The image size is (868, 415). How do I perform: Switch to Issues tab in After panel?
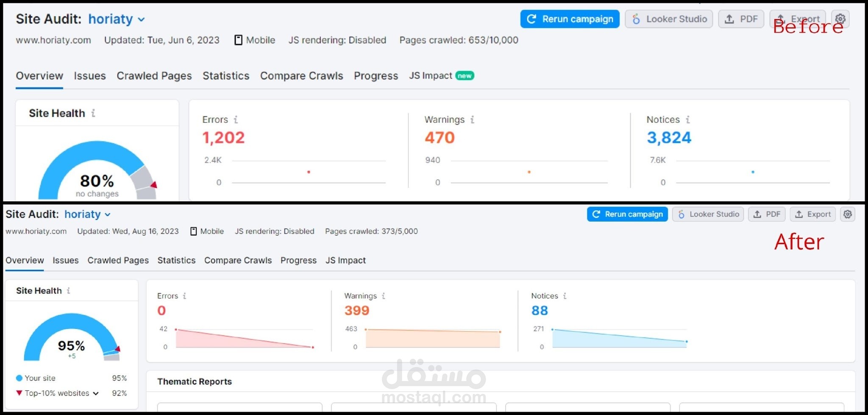tap(66, 260)
